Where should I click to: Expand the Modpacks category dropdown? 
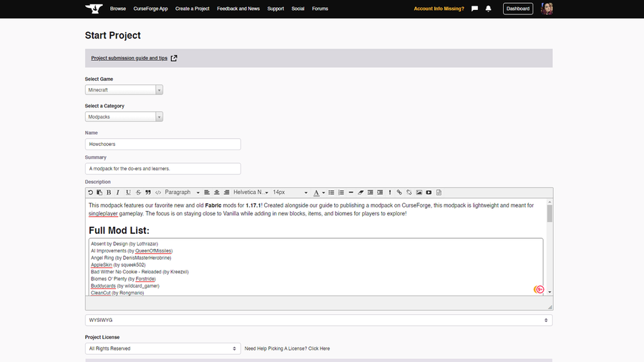click(x=124, y=117)
